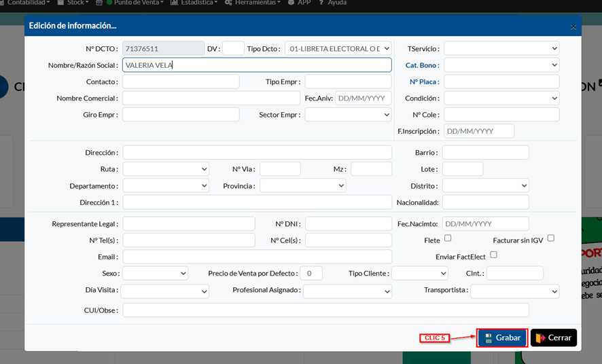Open the Transportista dropdown

514,291
